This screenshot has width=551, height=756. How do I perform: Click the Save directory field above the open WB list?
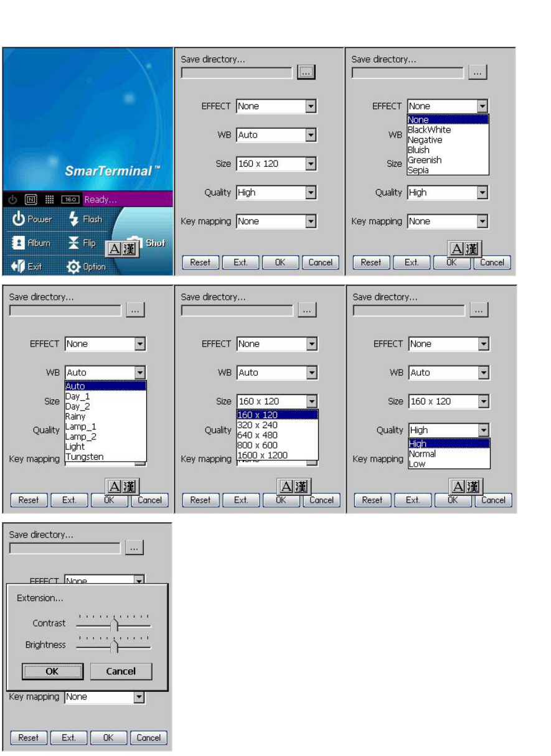pos(65,310)
